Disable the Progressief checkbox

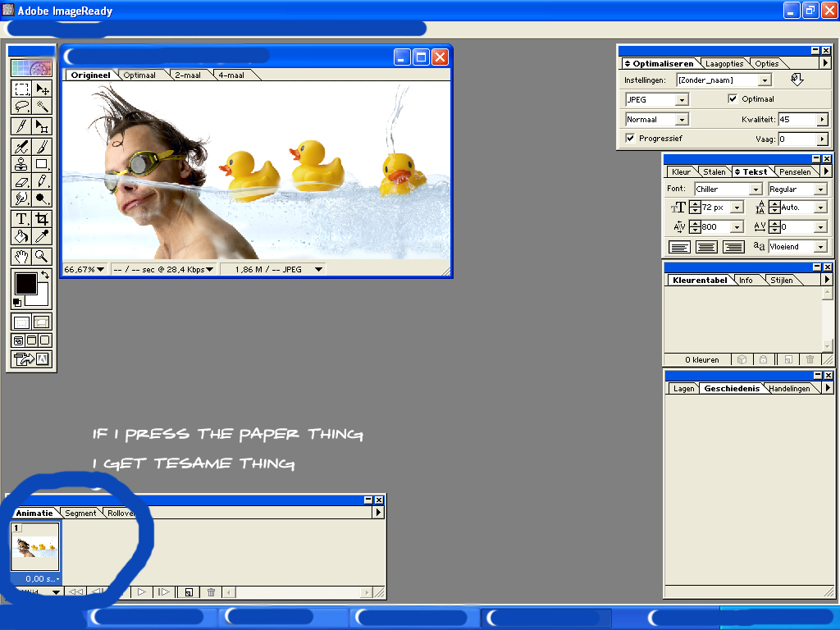(629, 138)
